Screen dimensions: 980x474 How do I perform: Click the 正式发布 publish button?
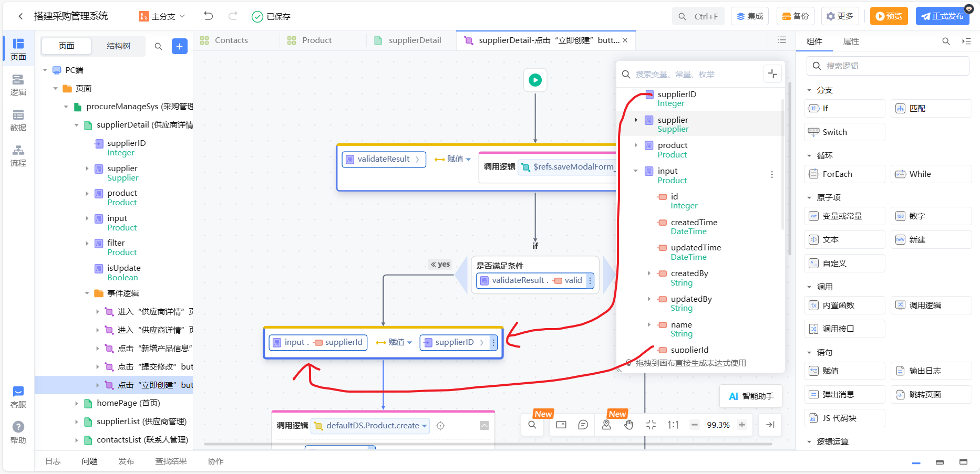(942, 16)
